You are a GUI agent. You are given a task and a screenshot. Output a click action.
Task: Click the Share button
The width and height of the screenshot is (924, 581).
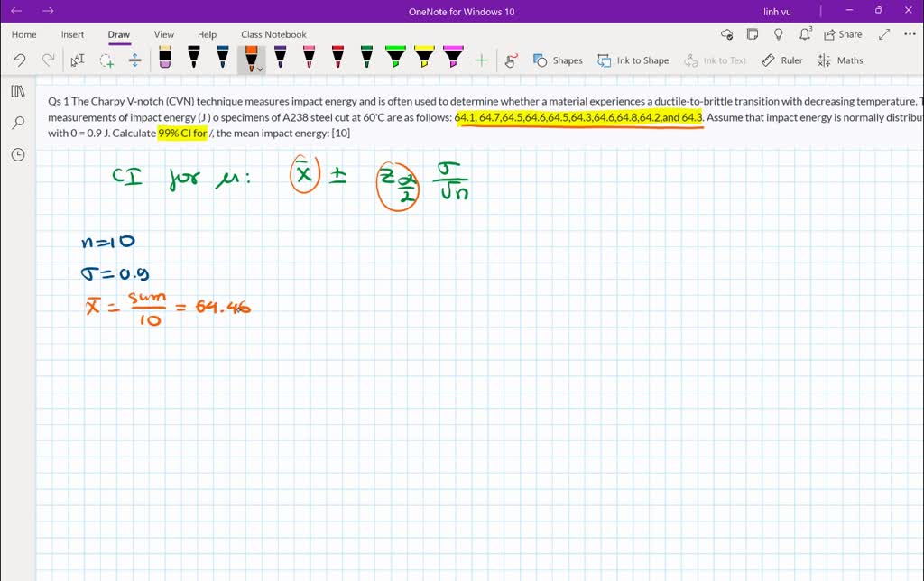(x=843, y=34)
